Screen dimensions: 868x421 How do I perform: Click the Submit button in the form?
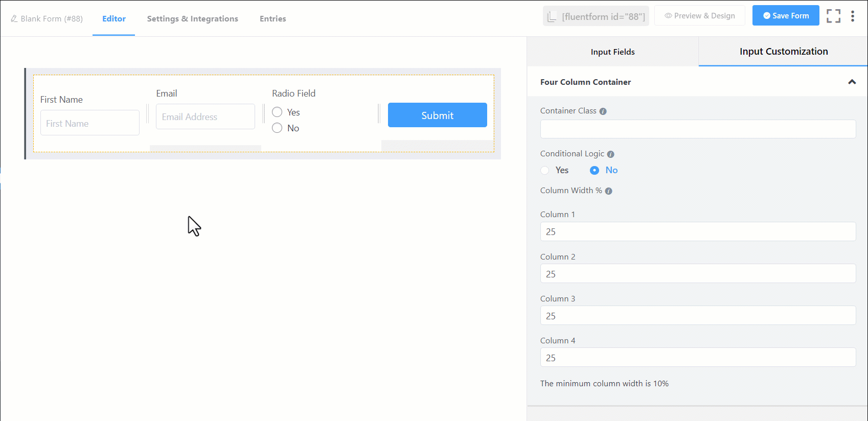437,115
